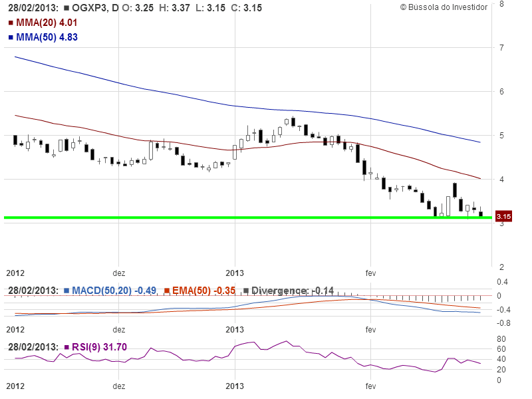Click the 28/02/2013 date in price header
Image resolution: width=532 pixels, height=399 pixels.
33,8
